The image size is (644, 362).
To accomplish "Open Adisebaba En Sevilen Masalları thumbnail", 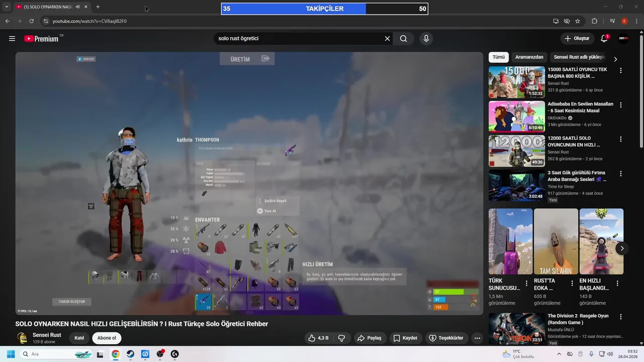I will click(517, 116).
